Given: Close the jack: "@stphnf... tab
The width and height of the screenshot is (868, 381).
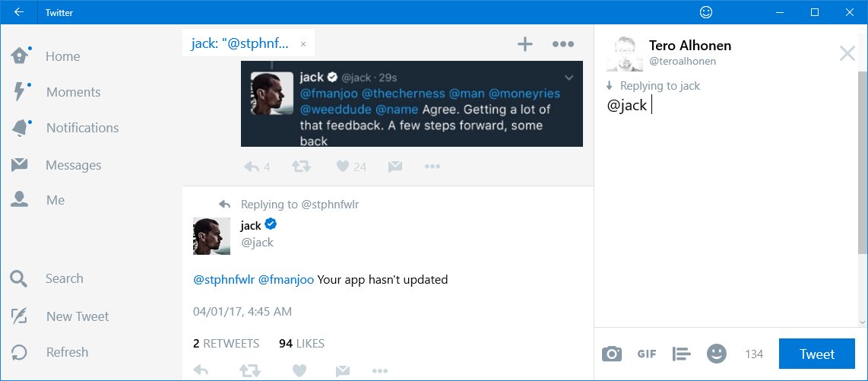Looking at the screenshot, I should point(303,45).
